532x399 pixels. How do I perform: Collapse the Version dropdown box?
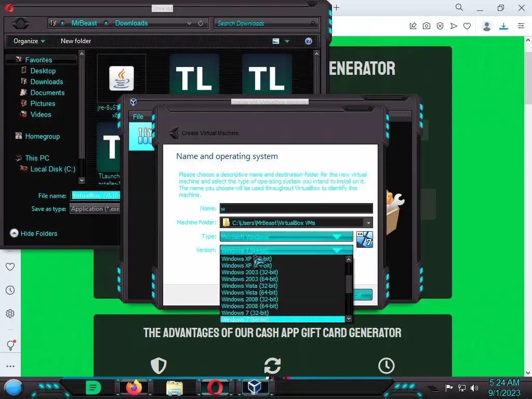point(286,250)
